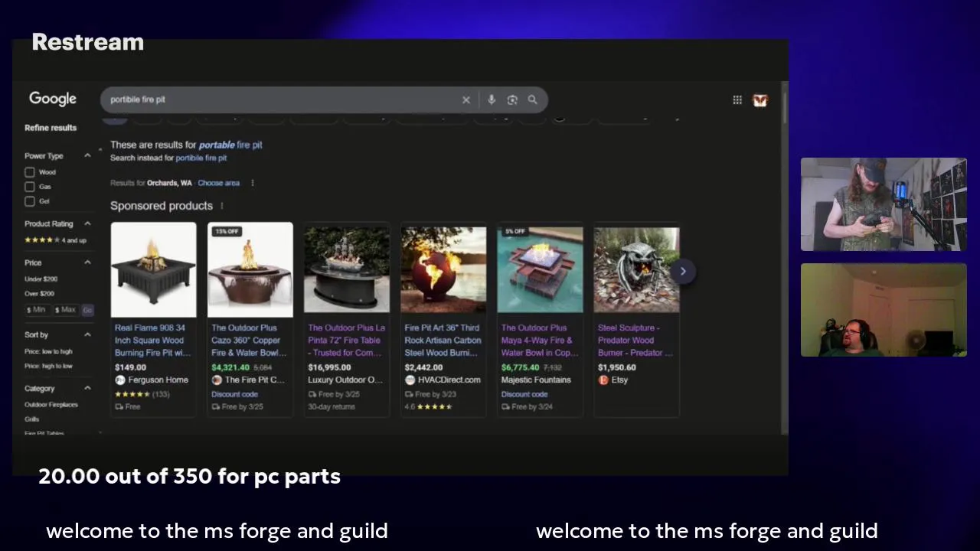
Task: Open the info menu next to Sponsored products
Action: click(222, 206)
